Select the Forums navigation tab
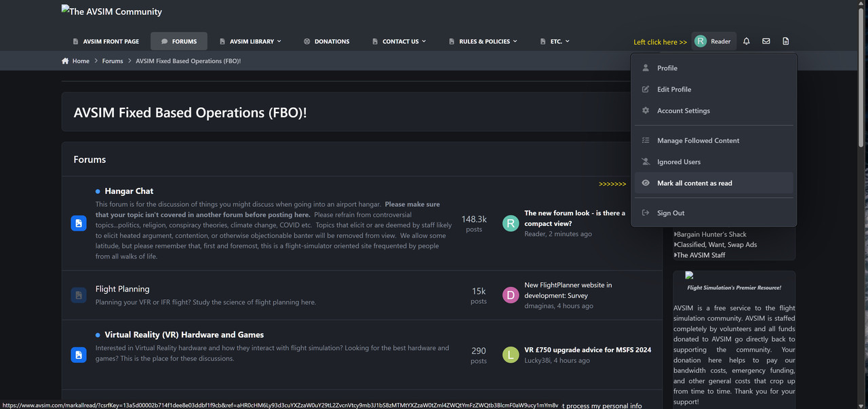The width and height of the screenshot is (868, 409). 179,41
